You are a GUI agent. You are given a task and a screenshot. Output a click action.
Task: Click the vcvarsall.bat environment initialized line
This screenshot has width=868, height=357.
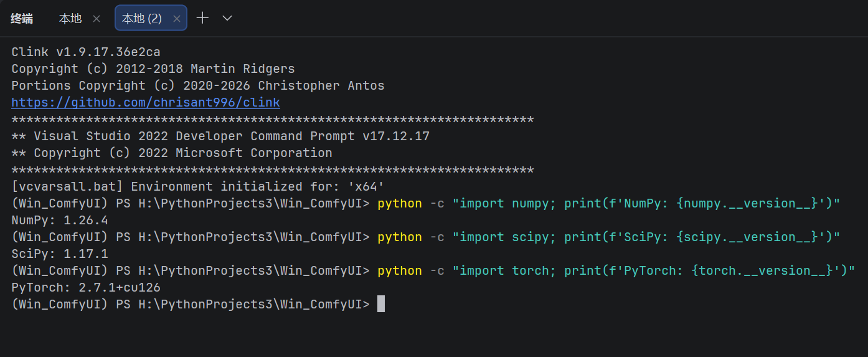click(x=198, y=187)
